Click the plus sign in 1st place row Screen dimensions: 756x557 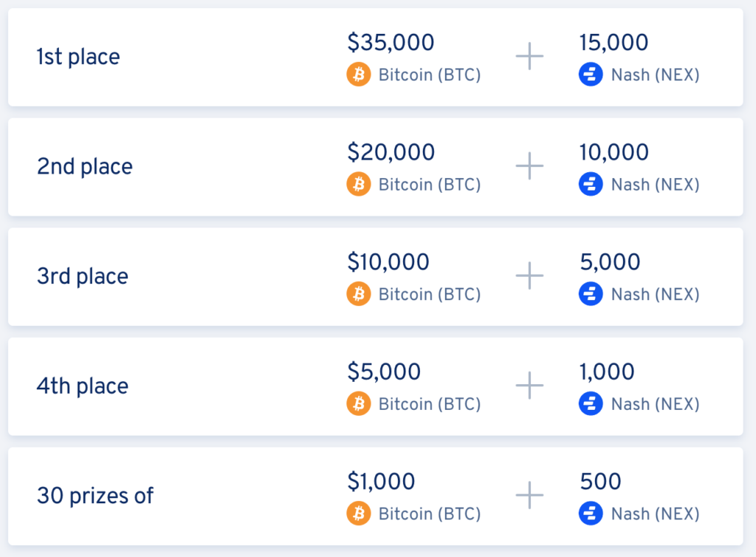[529, 56]
